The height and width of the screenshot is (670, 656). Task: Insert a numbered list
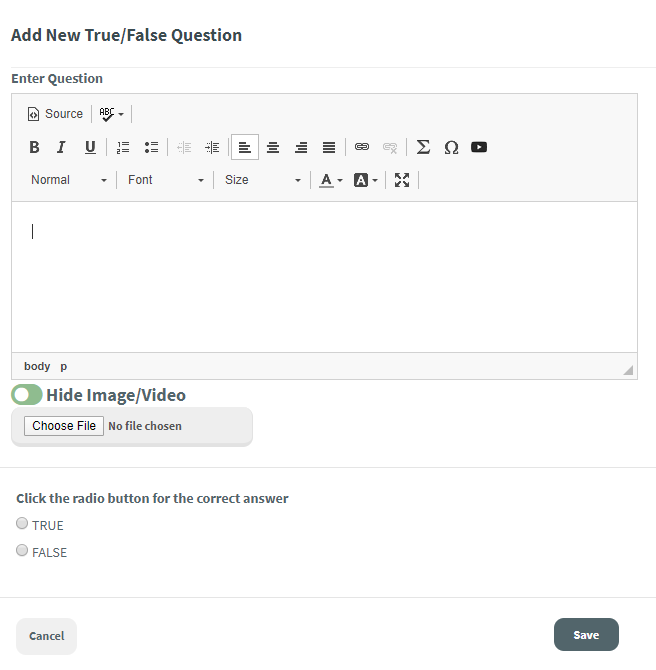[x=123, y=147]
